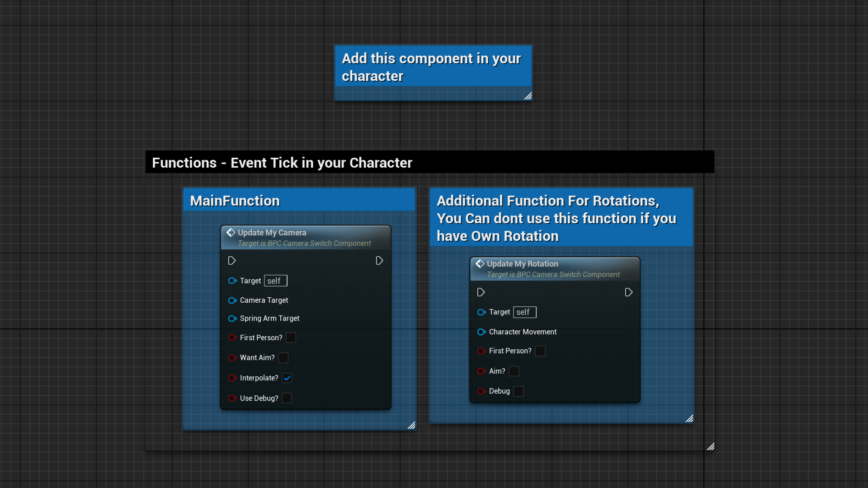Screen dimensions: 868x488
Task: Click the self field on Update My Camera
Action: point(276,281)
